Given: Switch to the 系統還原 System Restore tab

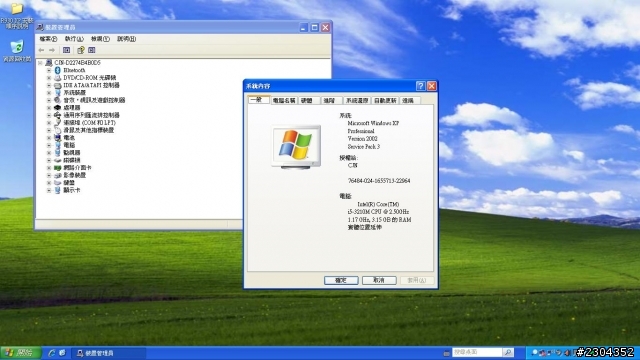Looking at the screenshot, I should point(357,100).
